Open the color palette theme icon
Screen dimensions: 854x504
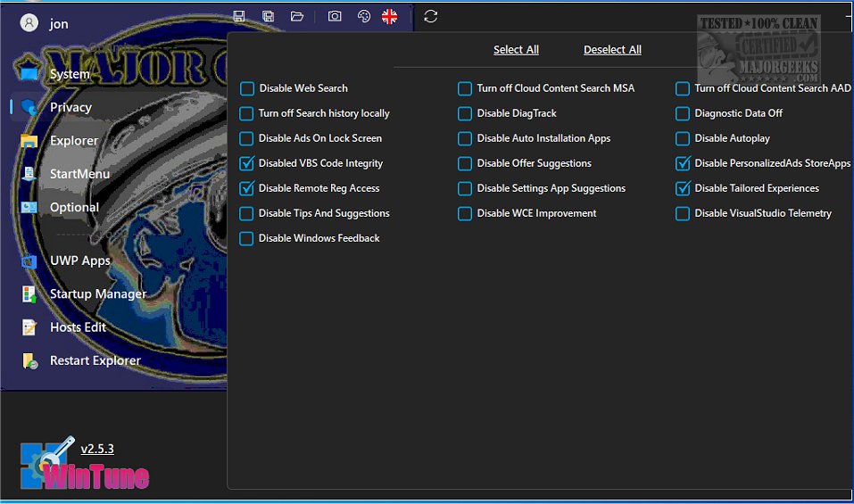[x=363, y=16]
